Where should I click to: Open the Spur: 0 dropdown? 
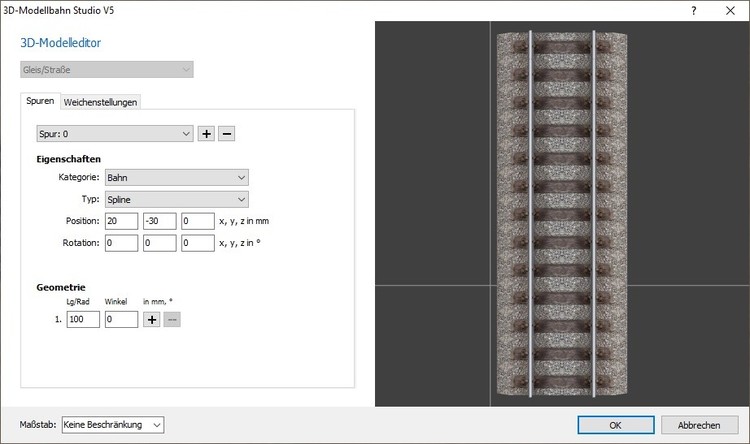tap(115, 134)
